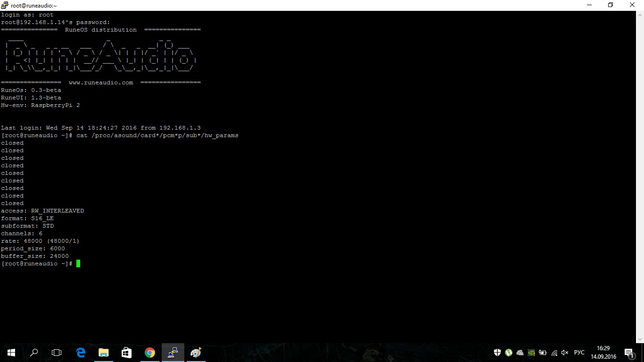Viewport: 644px width, 362px height.
Task: Click the 'login as: root' line
Action: 27,15
